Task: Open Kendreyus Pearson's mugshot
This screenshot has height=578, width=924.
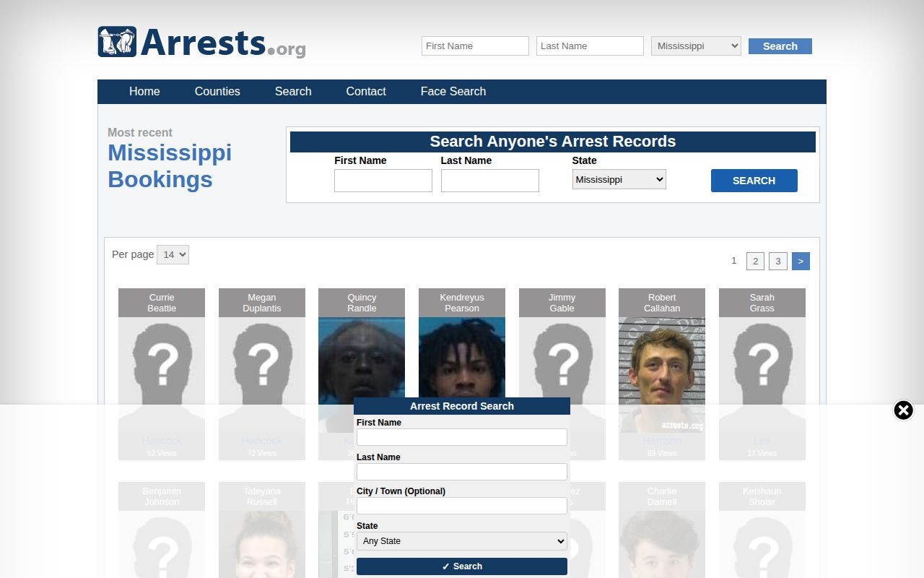Action: tap(462, 358)
